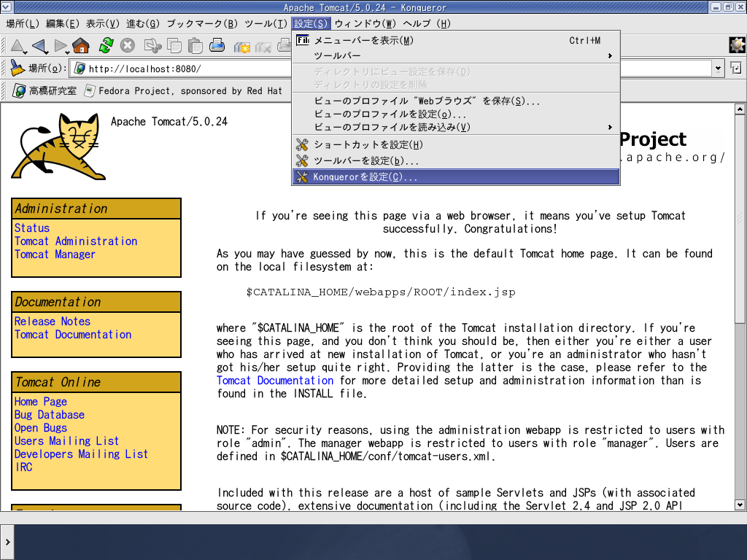Click the Konqueror gear throbber icon
747x560 pixels.
click(x=737, y=46)
